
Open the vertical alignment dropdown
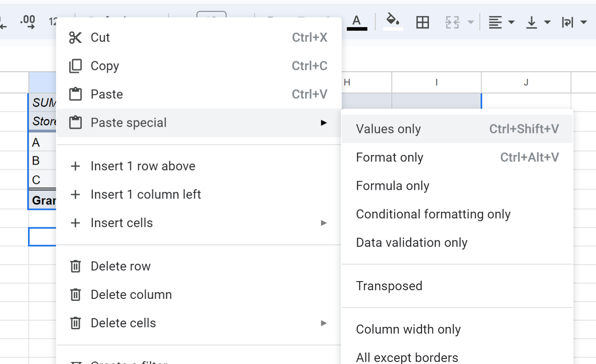coord(548,23)
